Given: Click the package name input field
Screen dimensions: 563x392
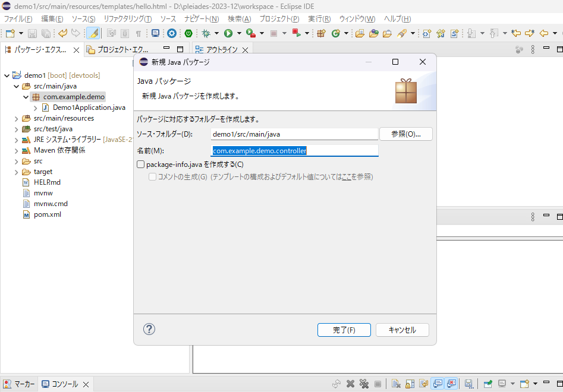Looking at the screenshot, I should [294, 150].
